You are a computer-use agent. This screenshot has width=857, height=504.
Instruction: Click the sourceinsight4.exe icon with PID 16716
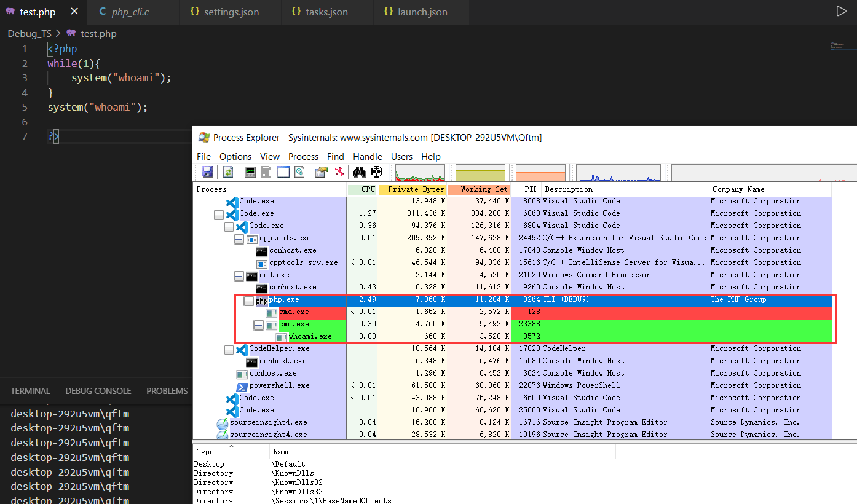pos(222,423)
